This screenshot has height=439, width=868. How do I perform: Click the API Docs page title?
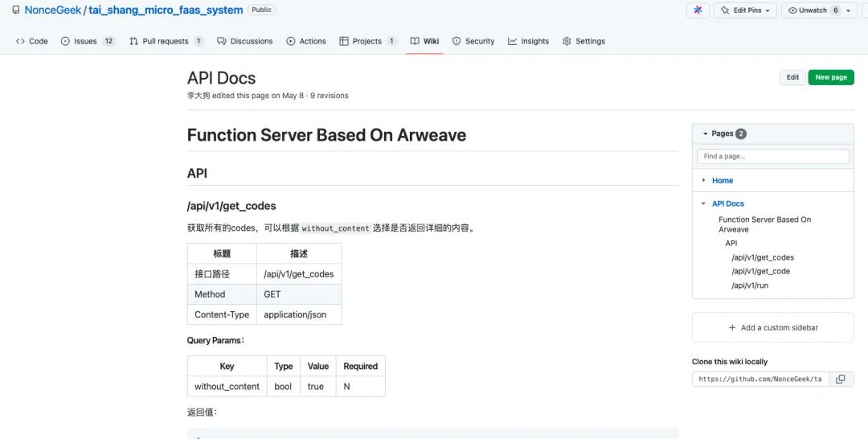coord(222,78)
